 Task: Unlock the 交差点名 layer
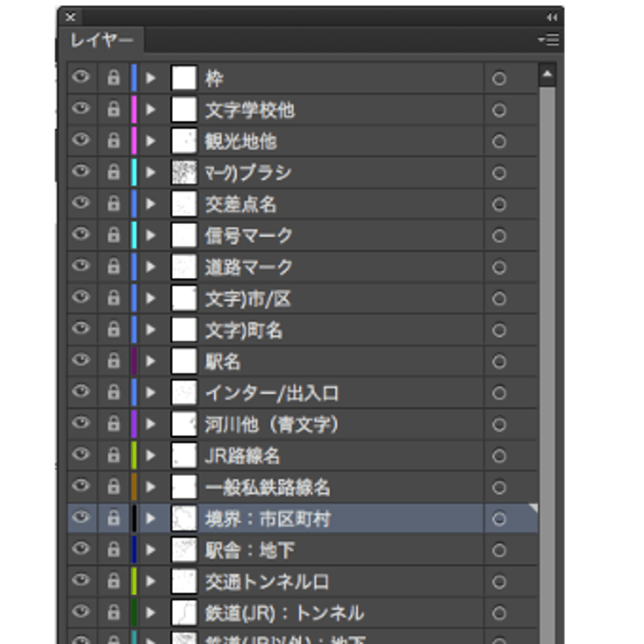tap(113, 203)
